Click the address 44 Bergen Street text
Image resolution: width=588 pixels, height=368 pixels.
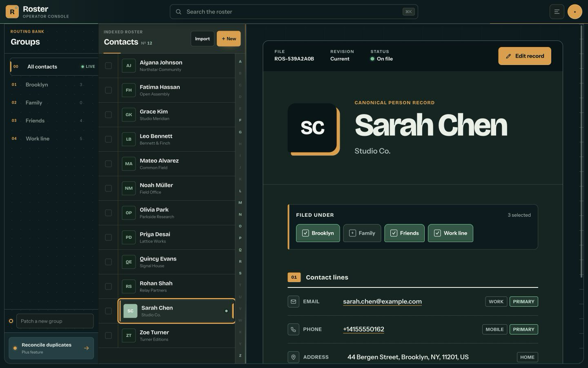(408, 357)
